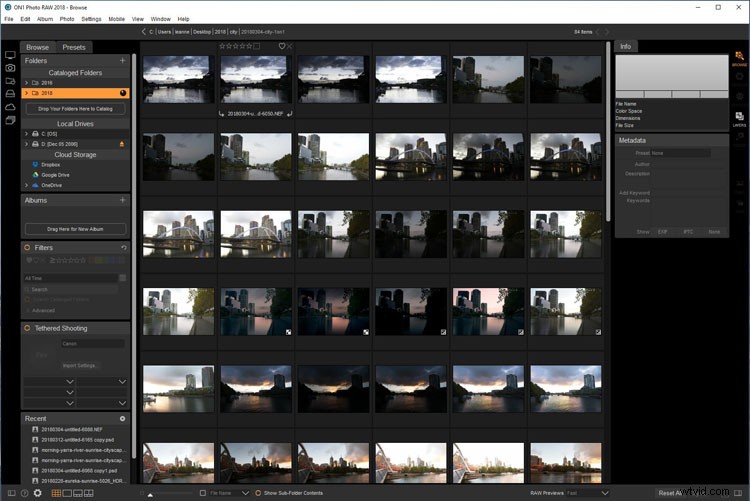
Task: Click the star rating above second thumbnail
Action: tap(235, 46)
